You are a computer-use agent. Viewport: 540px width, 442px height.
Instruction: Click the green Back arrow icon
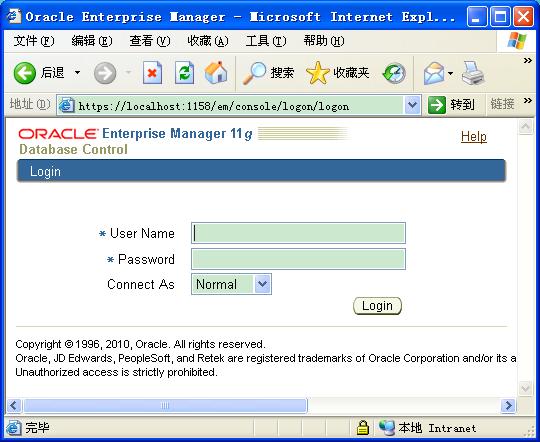click(x=24, y=73)
